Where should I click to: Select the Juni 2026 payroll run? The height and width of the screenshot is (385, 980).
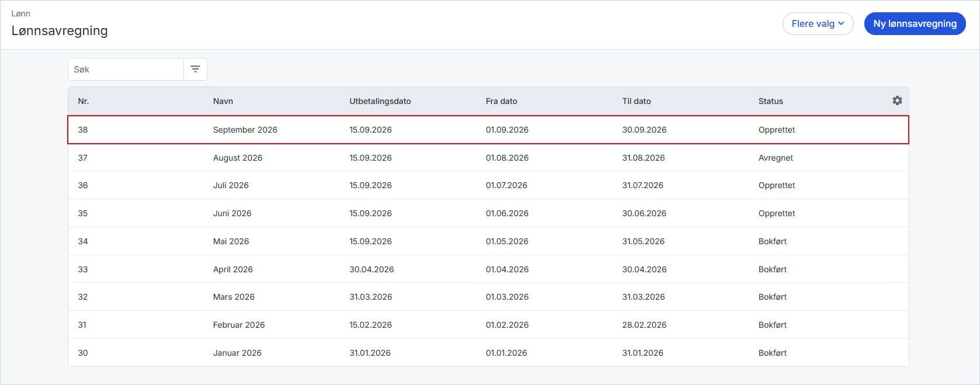pos(488,213)
